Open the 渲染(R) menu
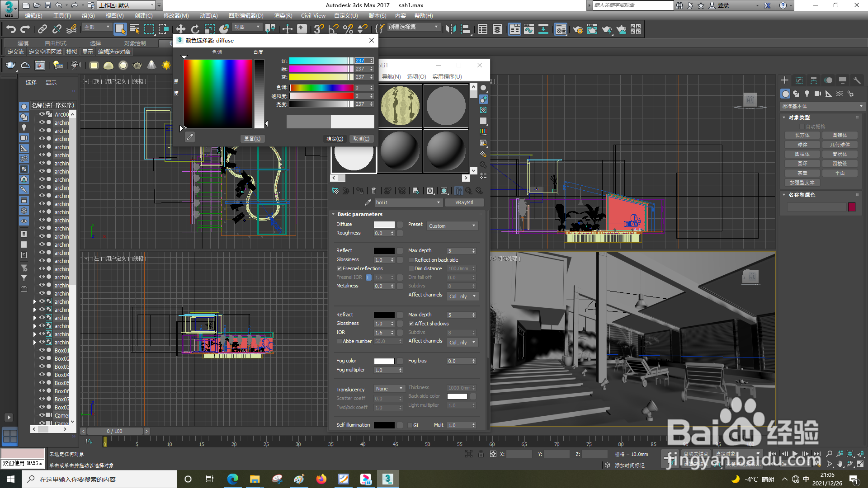Viewport: 868px width, 489px height. pos(283,16)
